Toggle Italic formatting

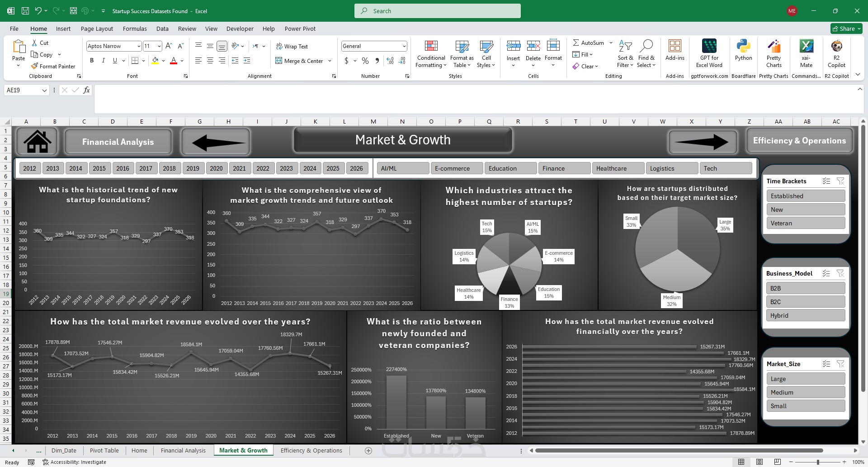point(103,60)
